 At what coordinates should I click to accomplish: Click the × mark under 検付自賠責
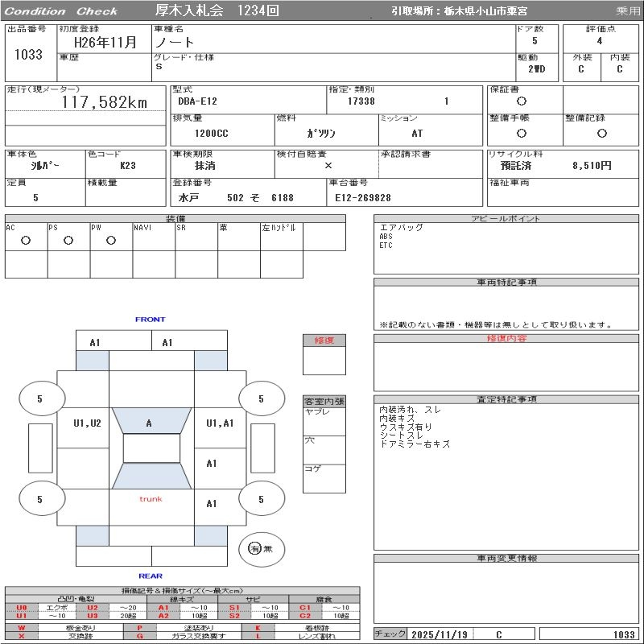(x=328, y=165)
